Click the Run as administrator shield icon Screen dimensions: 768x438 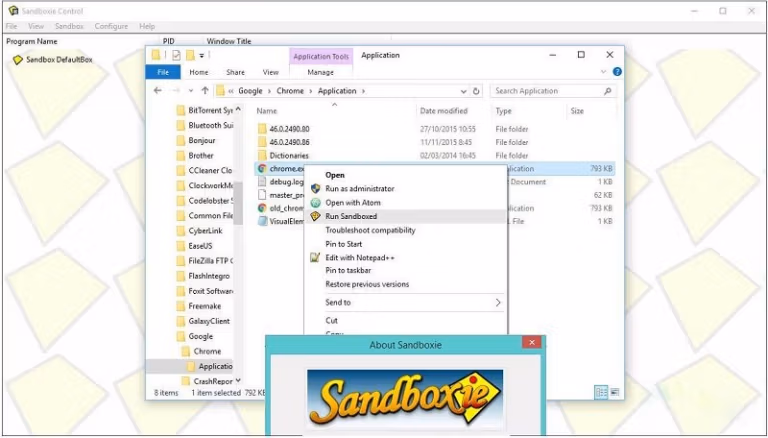tap(315, 189)
